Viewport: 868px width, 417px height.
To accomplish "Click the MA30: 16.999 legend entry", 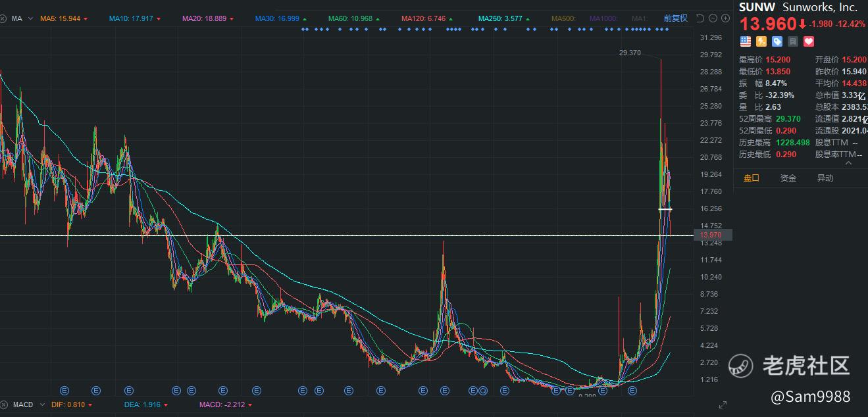I will pos(278,19).
